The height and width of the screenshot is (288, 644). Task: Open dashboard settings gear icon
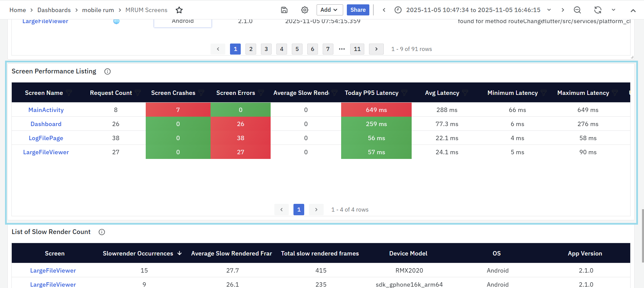coord(305,10)
